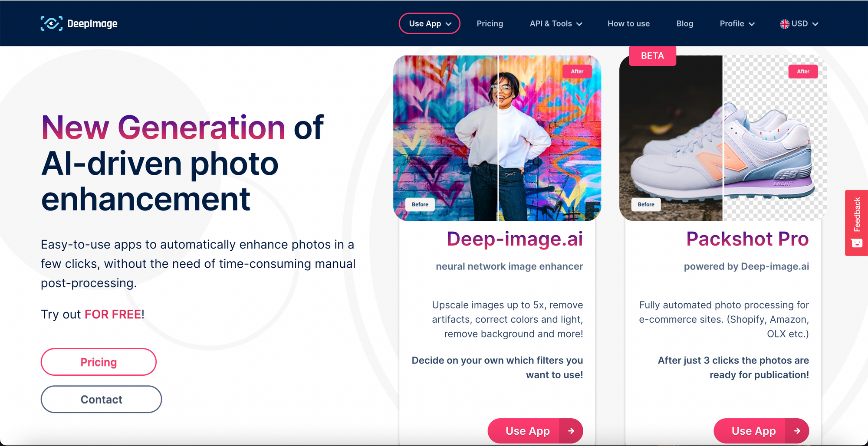Click 'powered by Deep-image.ai' subtitle
868x446 pixels.
[x=746, y=266]
